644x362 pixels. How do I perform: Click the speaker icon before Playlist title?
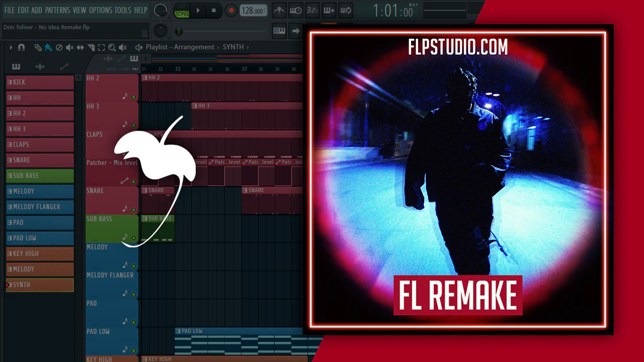pyautogui.click(x=139, y=47)
